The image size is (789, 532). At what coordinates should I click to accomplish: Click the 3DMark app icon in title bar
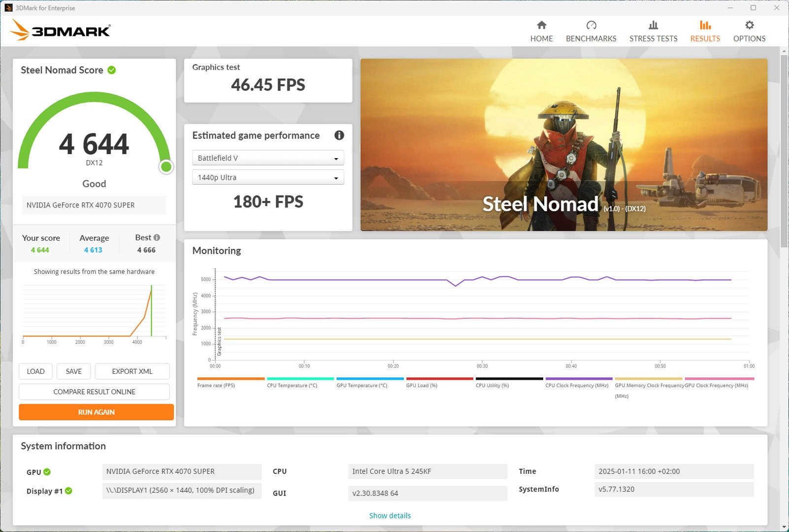[x=8, y=8]
